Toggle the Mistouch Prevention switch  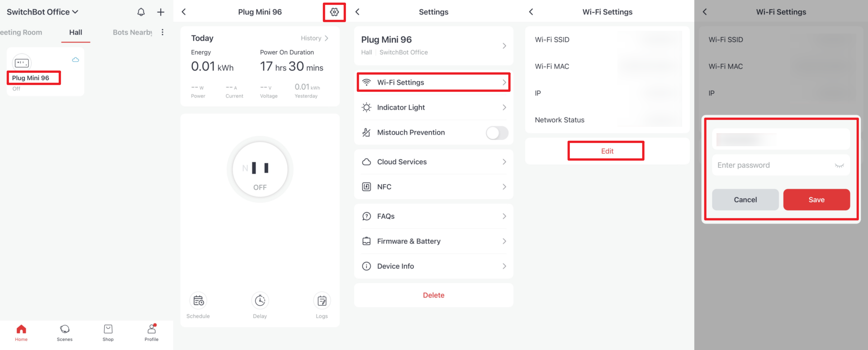click(x=497, y=133)
